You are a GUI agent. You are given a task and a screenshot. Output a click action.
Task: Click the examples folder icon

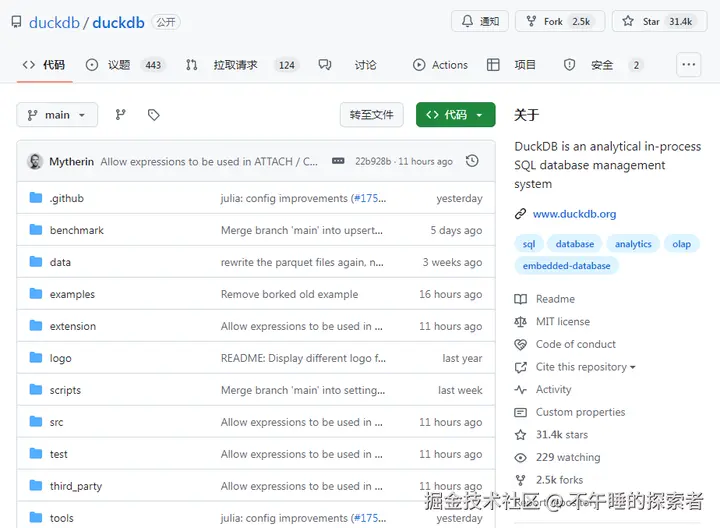click(x=36, y=293)
